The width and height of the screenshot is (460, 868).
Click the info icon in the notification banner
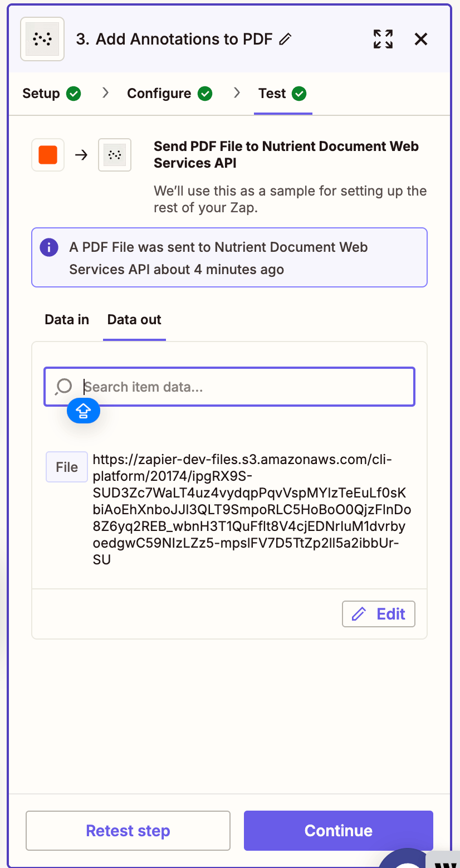pyautogui.click(x=48, y=247)
